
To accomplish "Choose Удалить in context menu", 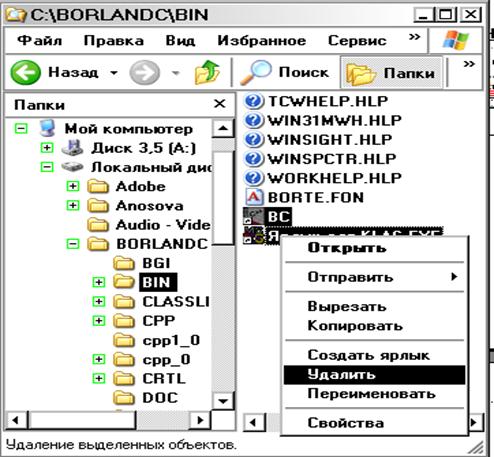I will 374,375.
